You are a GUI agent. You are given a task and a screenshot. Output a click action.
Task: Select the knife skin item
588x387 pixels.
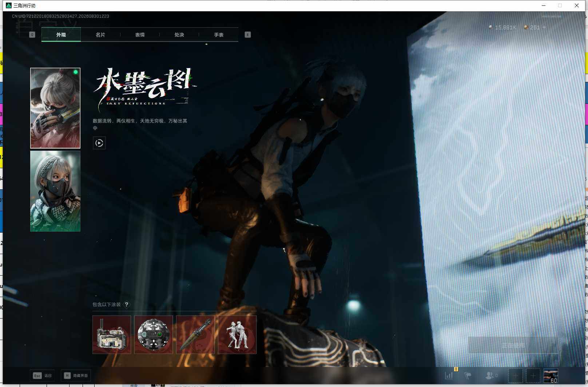pos(195,335)
